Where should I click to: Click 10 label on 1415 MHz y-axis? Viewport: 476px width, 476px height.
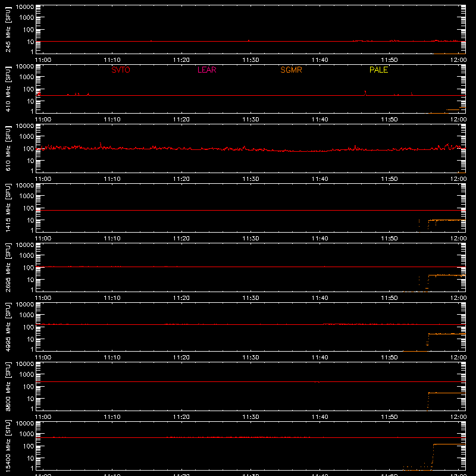(30, 220)
